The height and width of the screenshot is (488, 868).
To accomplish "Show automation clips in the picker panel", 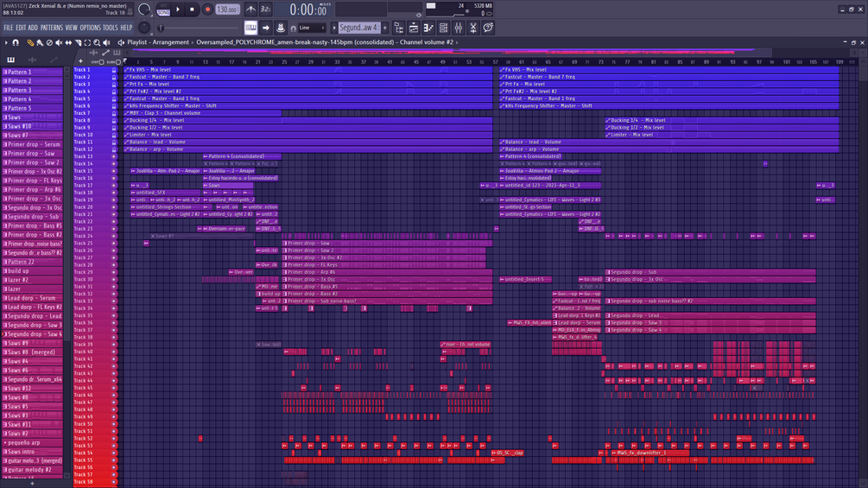I will (x=54, y=60).
